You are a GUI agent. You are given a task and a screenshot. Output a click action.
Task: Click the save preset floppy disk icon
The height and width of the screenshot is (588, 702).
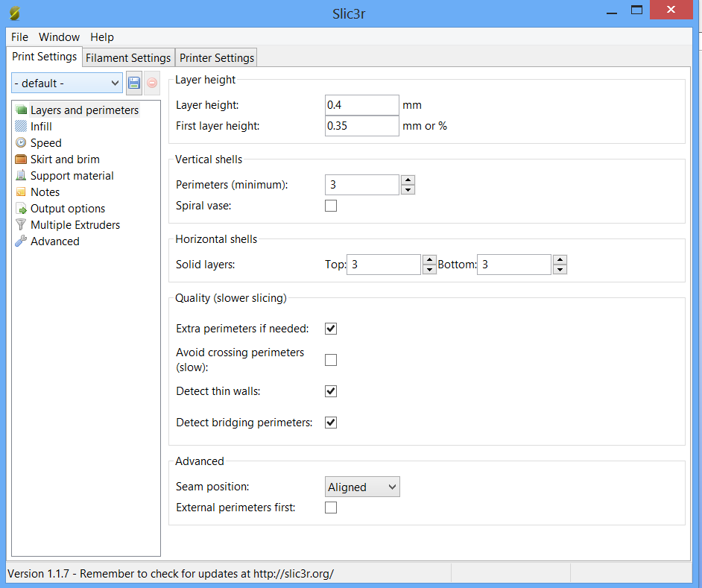click(x=134, y=83)
